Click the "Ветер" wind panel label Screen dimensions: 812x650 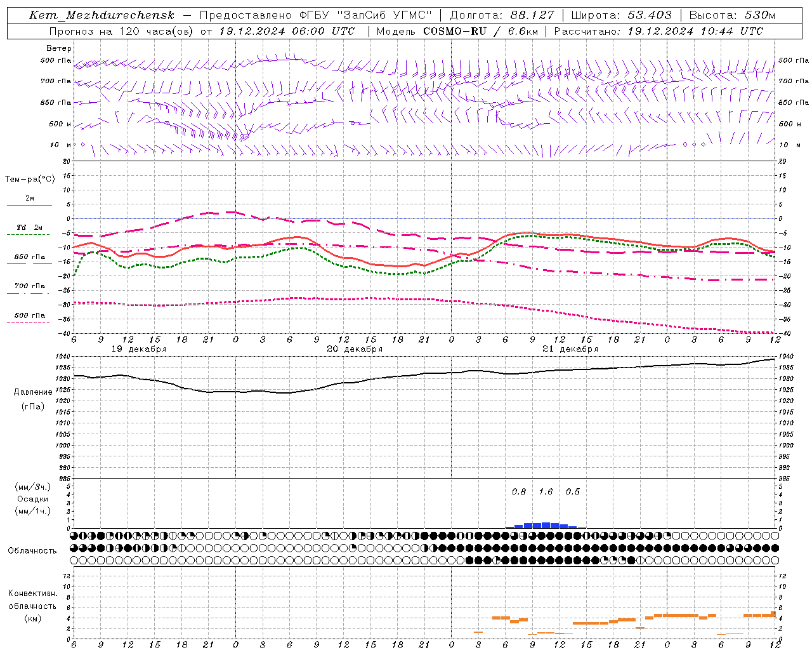pyautogui.click(x=59, y=48)
